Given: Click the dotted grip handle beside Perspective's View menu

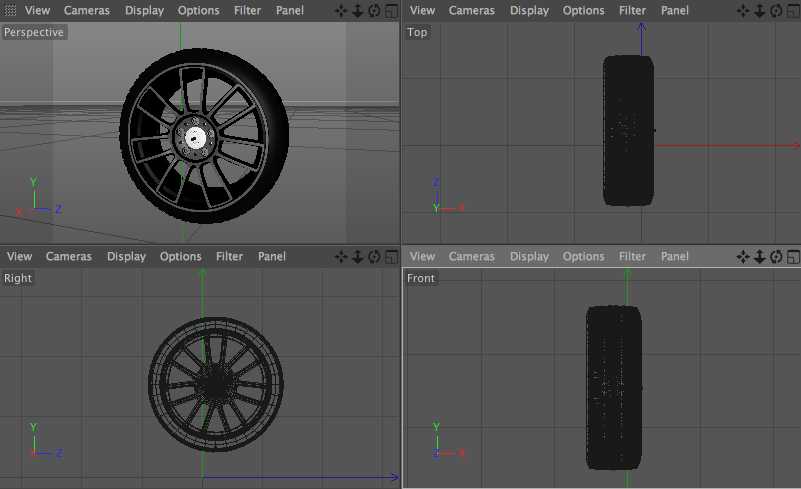Looking at the screenshot, I should coord(10,10).
